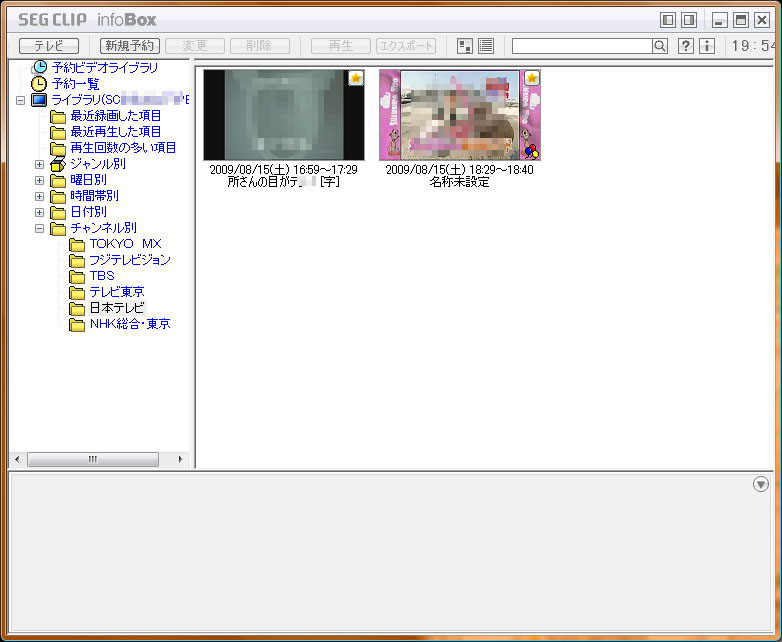
Task: Collapse the detail pane with round arrow
Action: point(761,484)
